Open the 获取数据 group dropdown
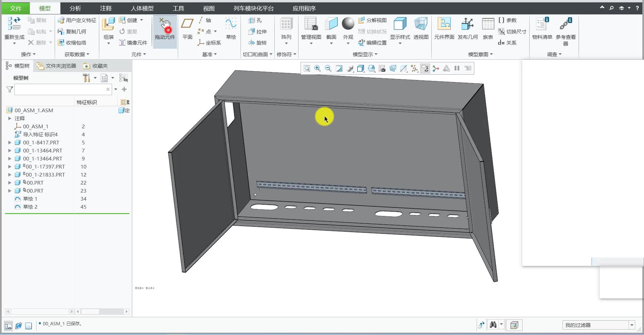The image size is (644, 335). (x=77, y=54)
